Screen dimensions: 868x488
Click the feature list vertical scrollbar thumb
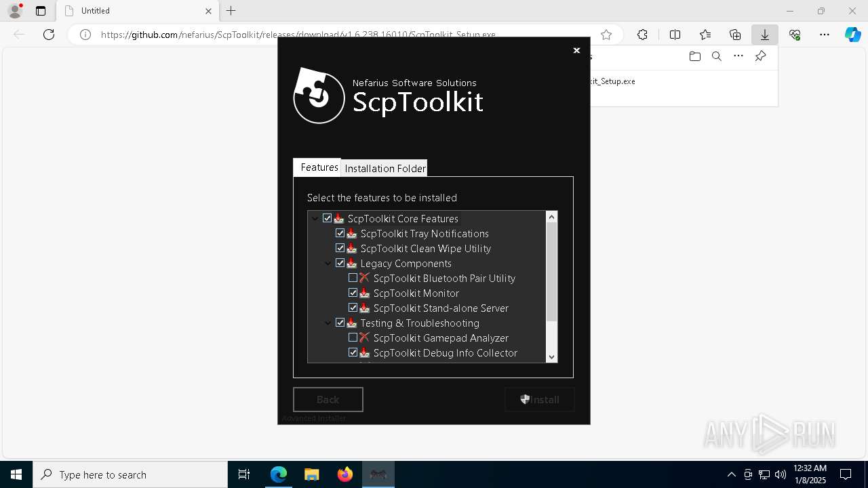(551, 272)
